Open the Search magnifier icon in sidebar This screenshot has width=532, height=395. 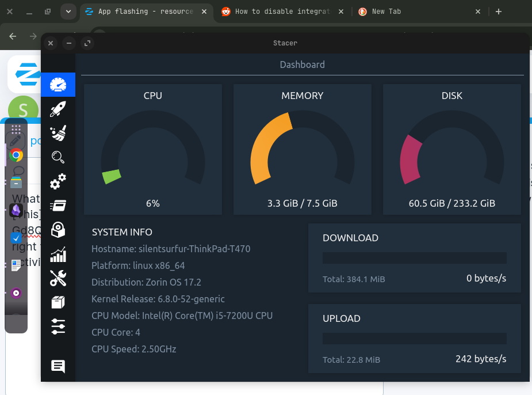coord(58,157)
